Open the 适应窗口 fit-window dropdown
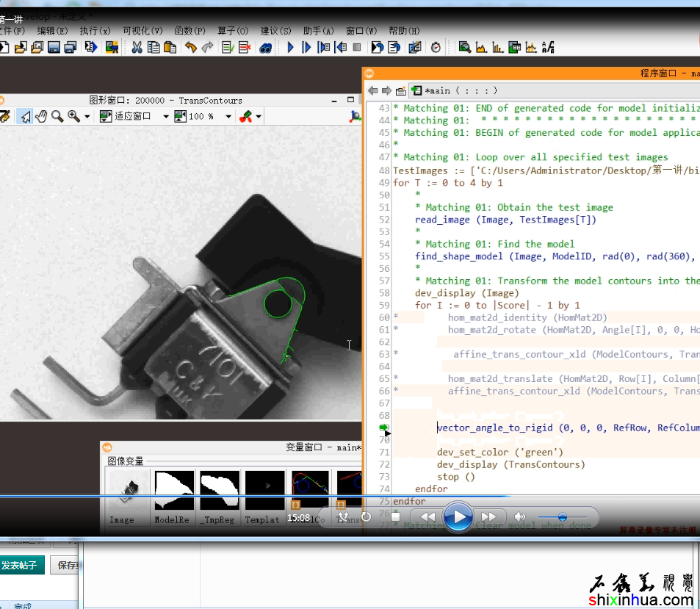 pyautogui.click(x=166, y=117)
